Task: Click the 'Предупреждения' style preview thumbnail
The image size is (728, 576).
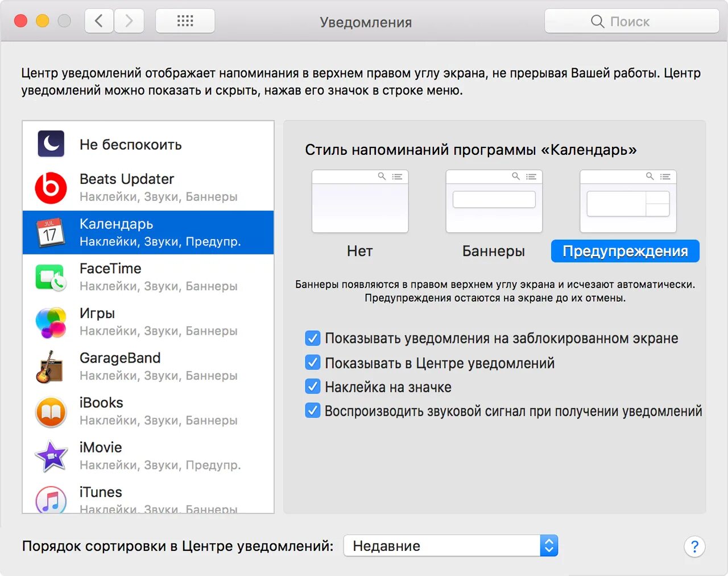Action: (x=628, y=201)
